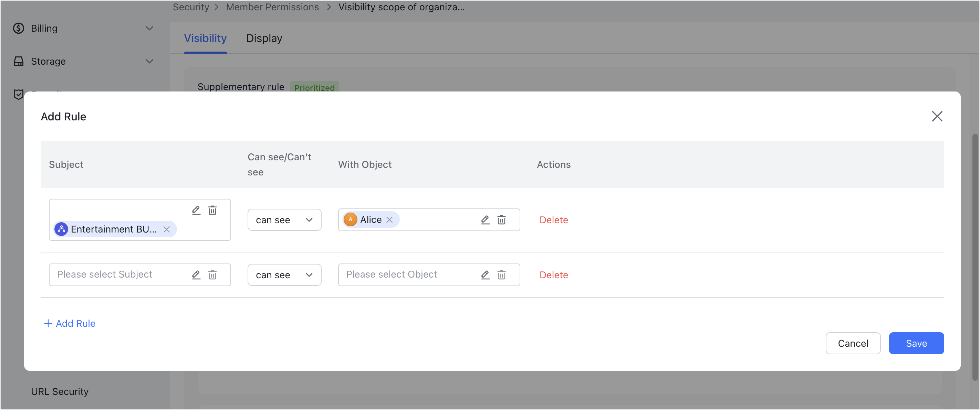
Task: Click the edit pencil in the Alice object field
Action: coord(485,220)
